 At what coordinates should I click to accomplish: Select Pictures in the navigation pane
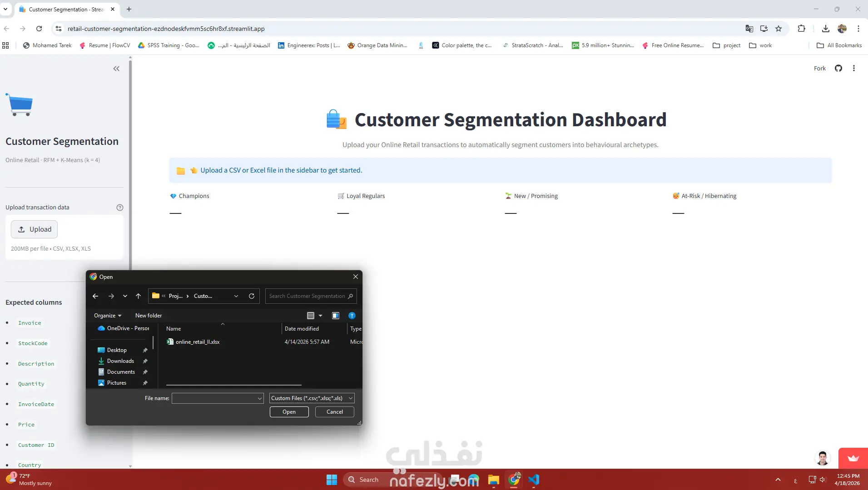click(x=117, y=383)
